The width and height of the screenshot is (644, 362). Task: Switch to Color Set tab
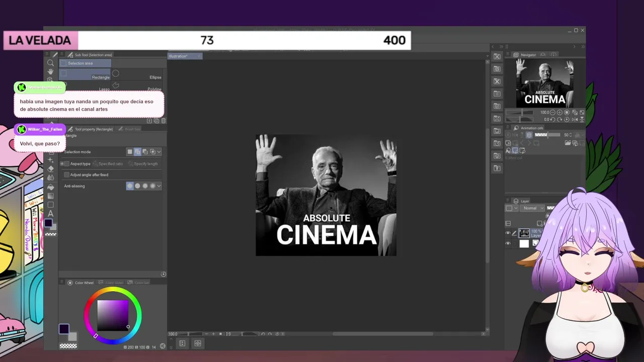(x=139, y=283)
